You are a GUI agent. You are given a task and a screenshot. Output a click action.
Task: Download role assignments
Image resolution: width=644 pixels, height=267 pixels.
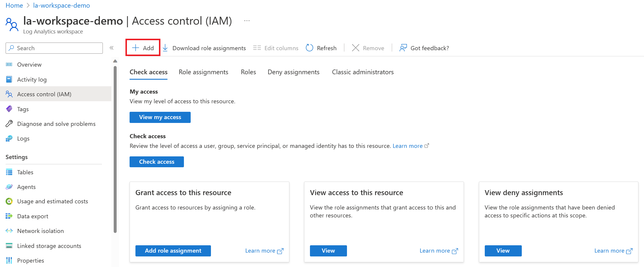point(209,48)
